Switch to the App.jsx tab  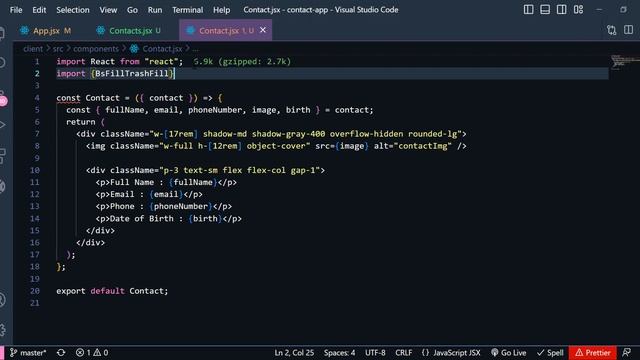click(45, 30)
